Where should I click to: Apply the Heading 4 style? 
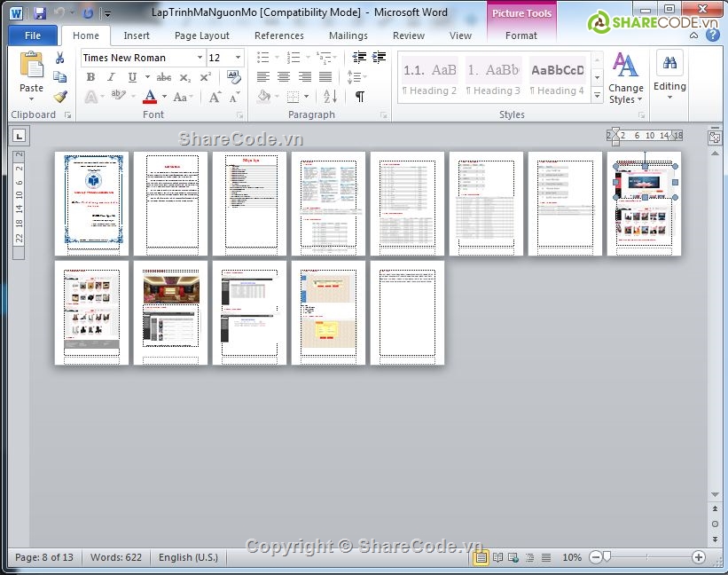pos(557,77)
